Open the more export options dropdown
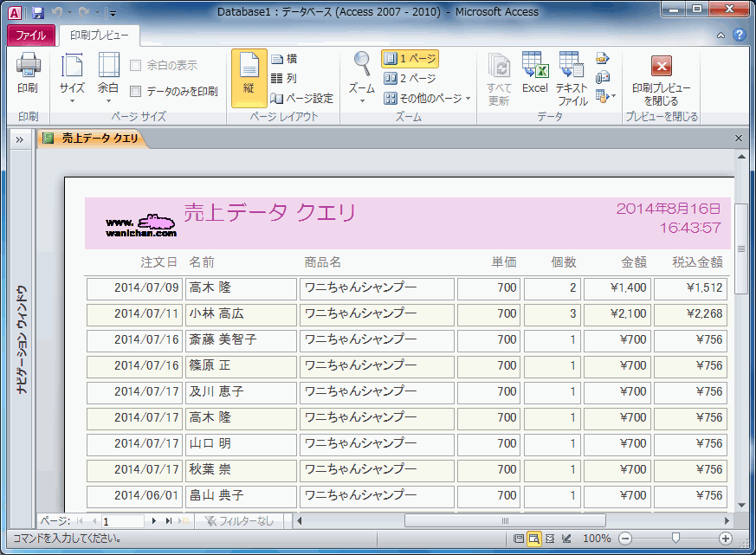This screenshot has width=756, height=555. click(605, 96)
